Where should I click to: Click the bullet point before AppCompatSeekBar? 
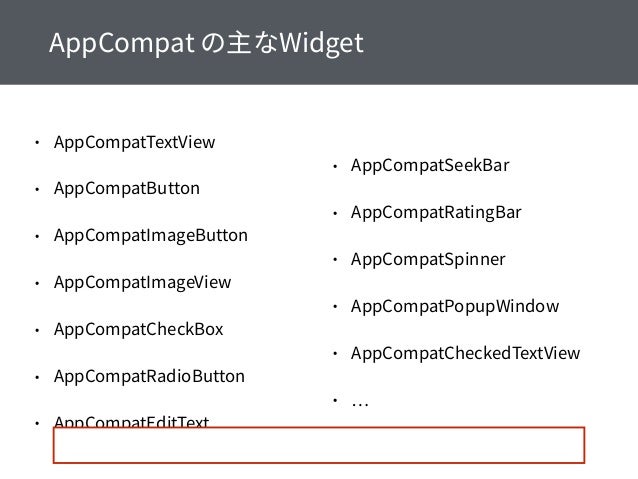335,166
